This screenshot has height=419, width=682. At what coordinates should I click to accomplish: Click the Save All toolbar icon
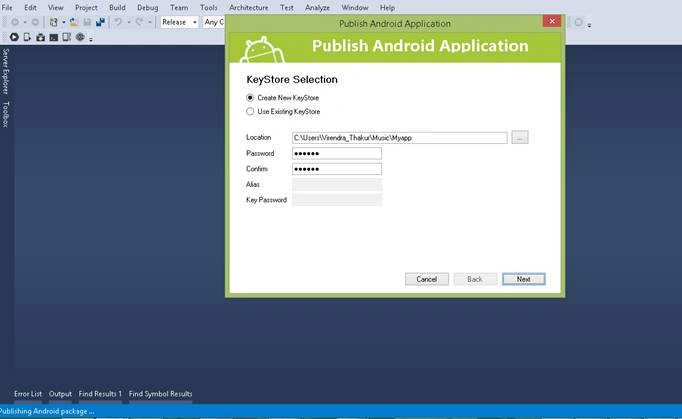[x=100, y=22]
